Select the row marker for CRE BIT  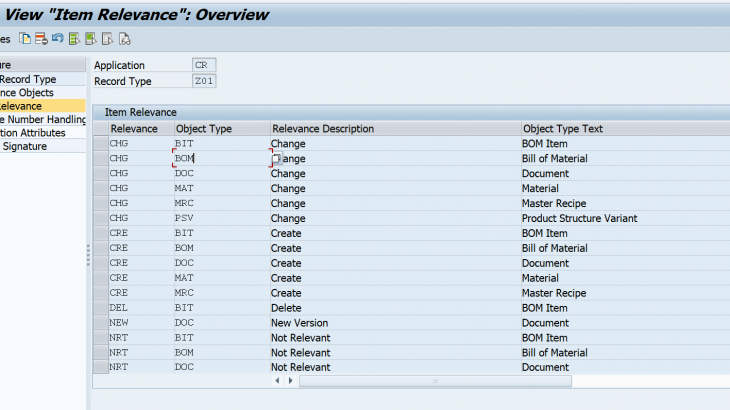coord(101,233)
